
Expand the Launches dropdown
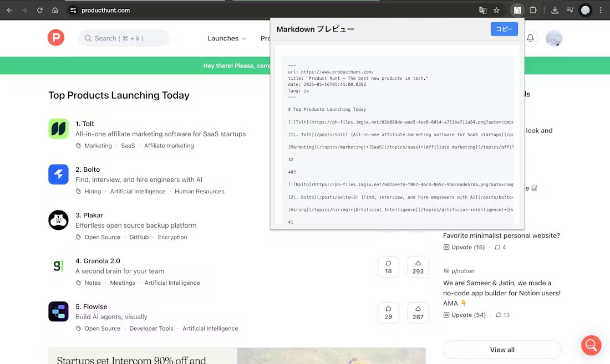(x=227, y=38)
